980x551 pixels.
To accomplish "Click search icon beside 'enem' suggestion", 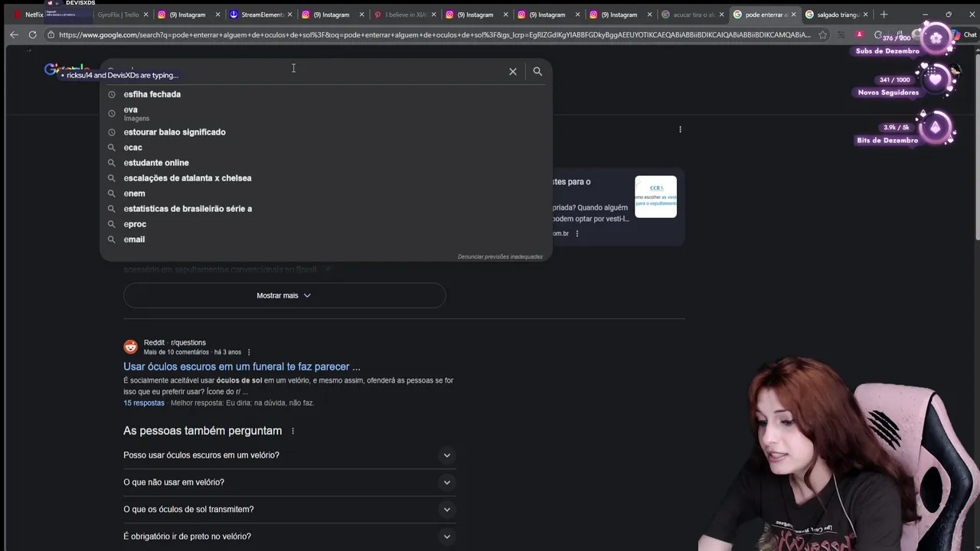I will tap(112, 194).
